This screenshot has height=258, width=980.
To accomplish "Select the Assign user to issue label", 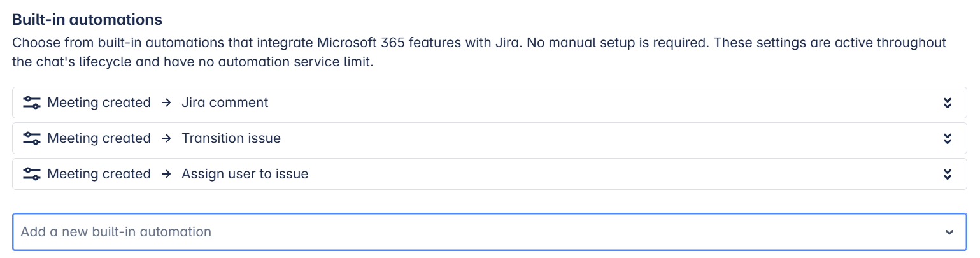I will 245,174.
